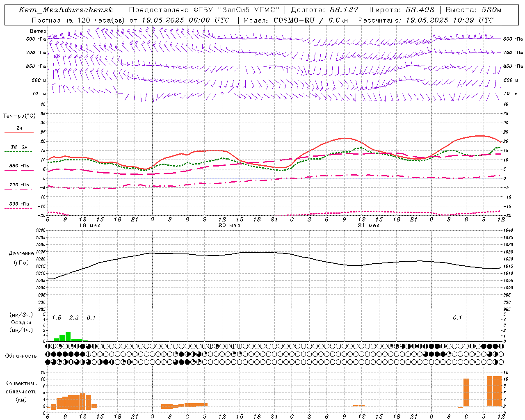Click the Конвективн. облачность label
This screenshot has height=420, width=525.
pos(21,388)
